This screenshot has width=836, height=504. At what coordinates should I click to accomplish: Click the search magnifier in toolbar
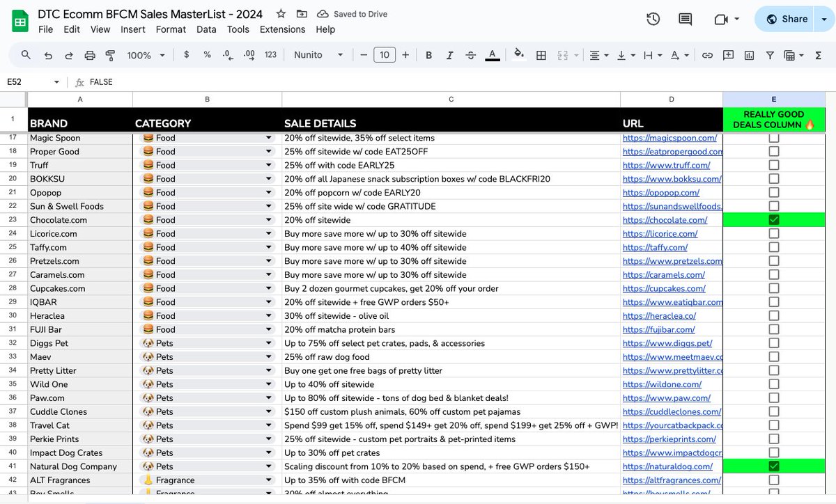coord(26,55)
